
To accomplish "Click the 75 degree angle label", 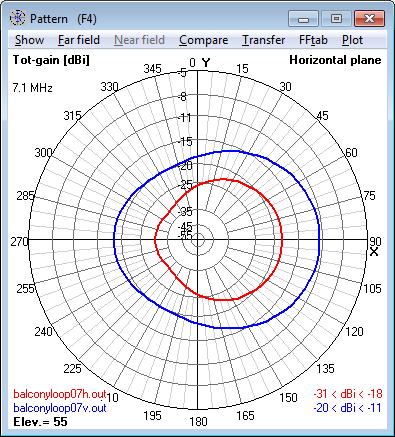I will [369, 195].
